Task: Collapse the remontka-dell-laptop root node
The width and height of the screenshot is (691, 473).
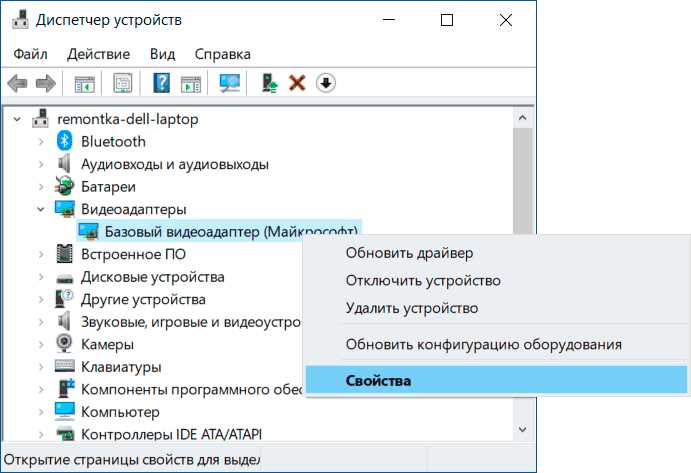Action: tap(17, 119)
